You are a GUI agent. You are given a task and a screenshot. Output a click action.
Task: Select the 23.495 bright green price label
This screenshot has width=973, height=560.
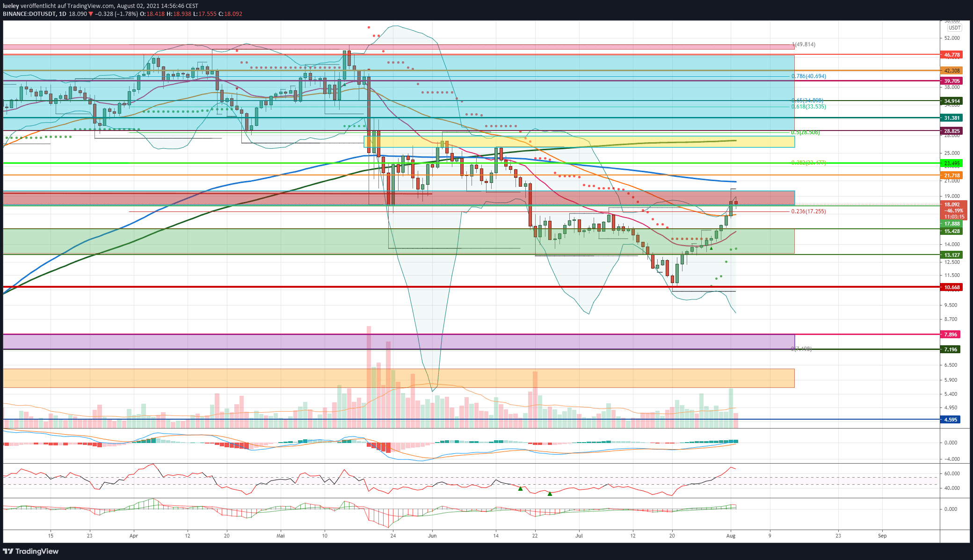coord(951,163)
